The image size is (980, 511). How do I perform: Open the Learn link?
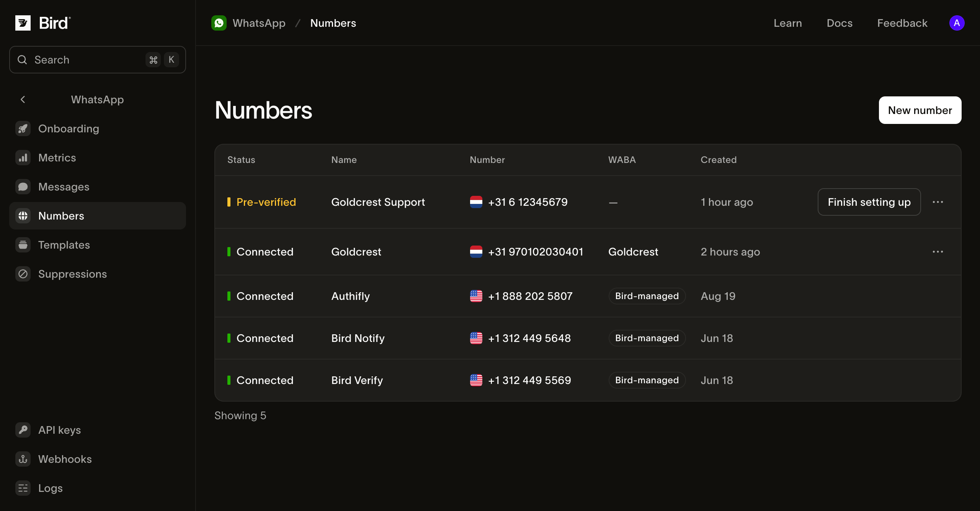(x=787, y=23)
